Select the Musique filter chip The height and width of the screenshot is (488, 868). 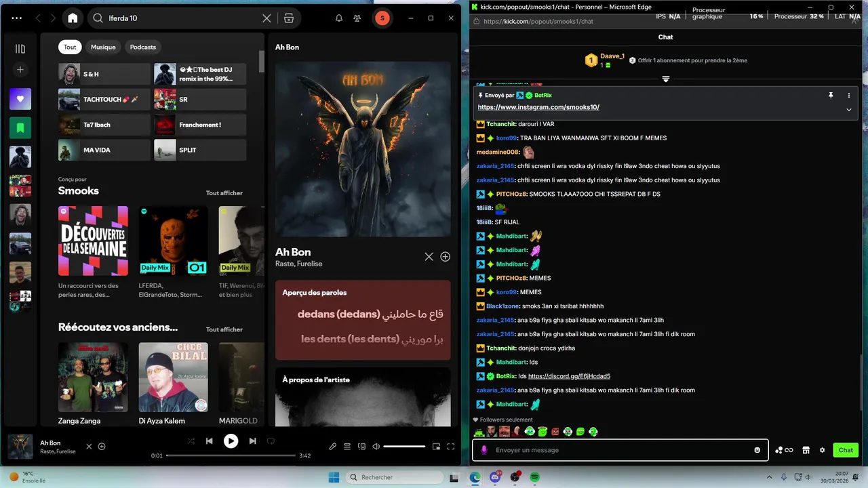[103, 47]
